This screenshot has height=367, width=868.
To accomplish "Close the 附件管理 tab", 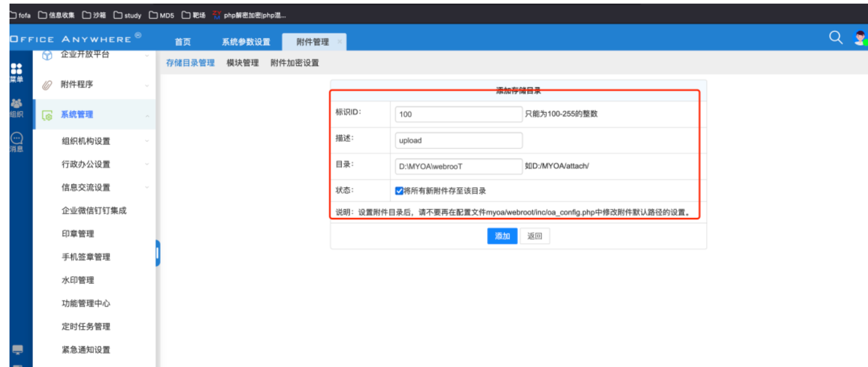I will click(x=339, y=42).
